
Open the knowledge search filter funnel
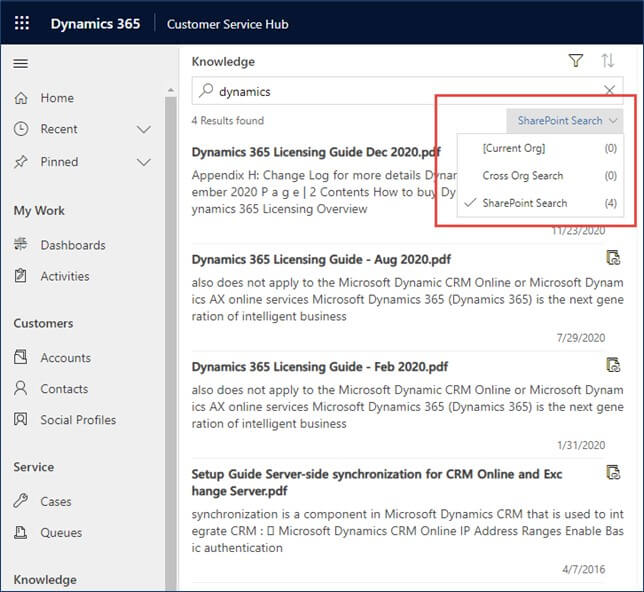pyautogui.click(x=576, y=61)
